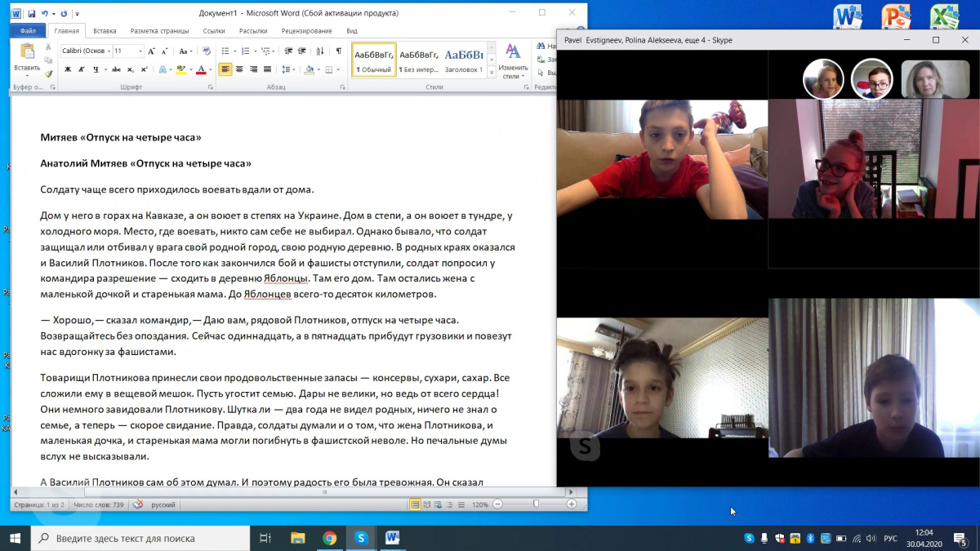Switch to Full Screen Reading view icon
The height and width of the screenshot is (551, 980).
coord(427,504)
